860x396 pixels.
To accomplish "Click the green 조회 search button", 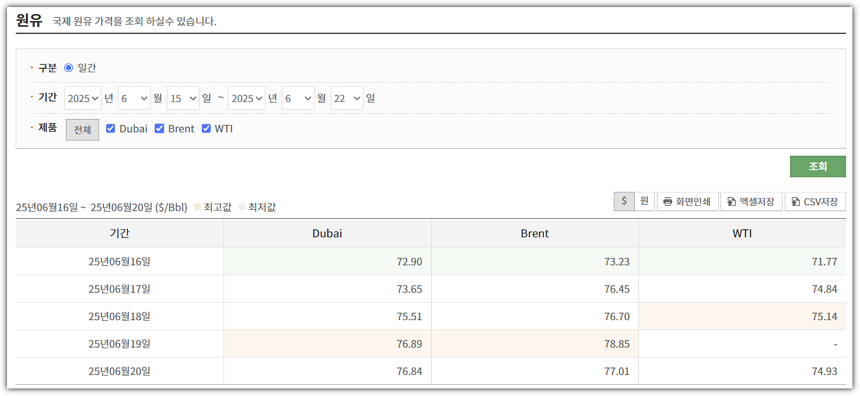I will tap(818, 167).
